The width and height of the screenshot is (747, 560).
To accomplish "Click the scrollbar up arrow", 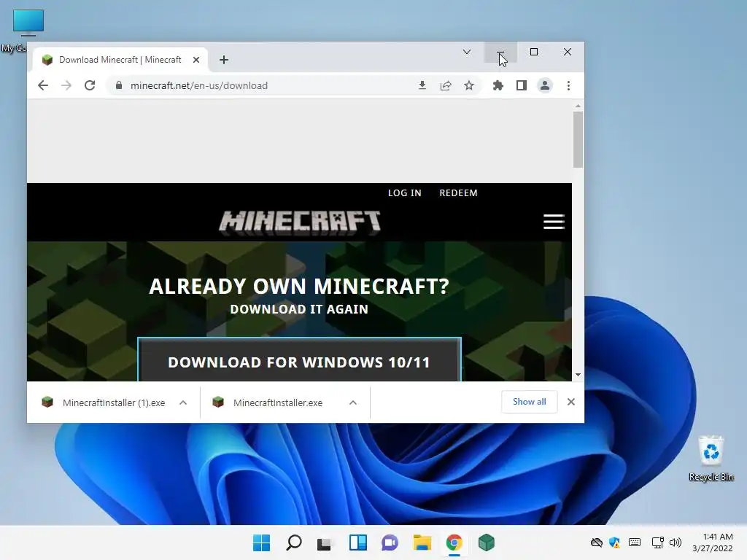I will (x=578, y=106).
